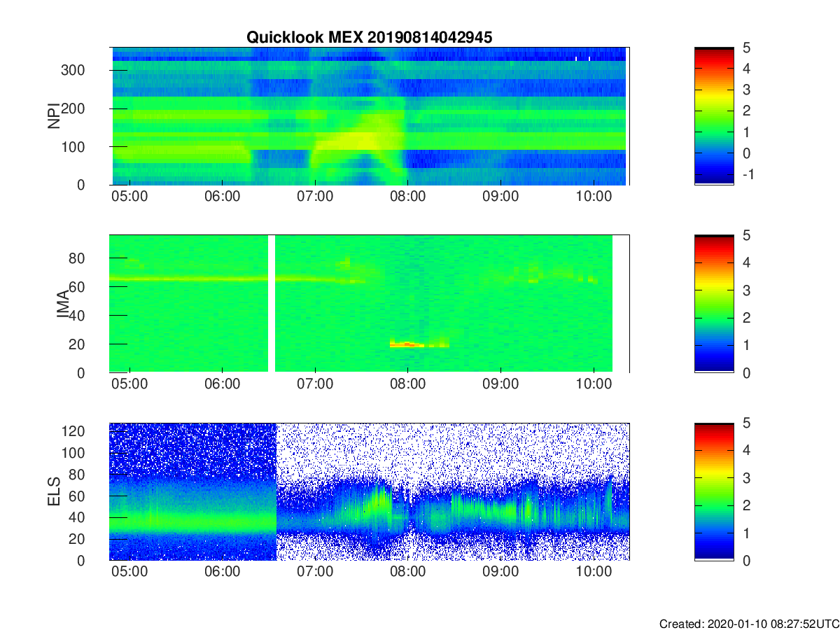The width and height of the screenshot is (840, 630).
Task: Click the 05:00 tick under ELS panel
Action: 129,571
